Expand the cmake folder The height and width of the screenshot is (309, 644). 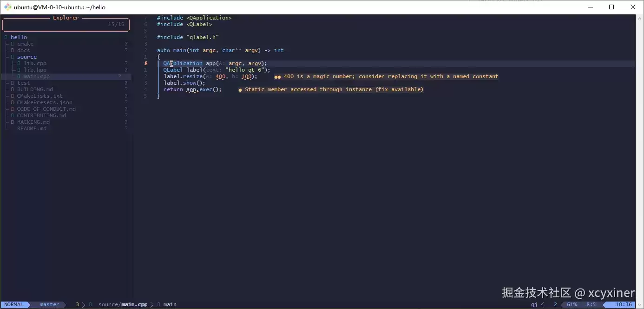click(x=25, y=44)
